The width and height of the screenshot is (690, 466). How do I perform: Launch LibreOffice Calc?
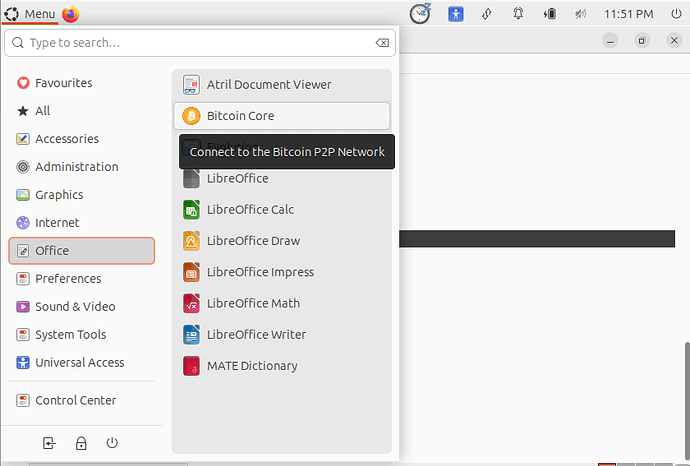[282, 209]
